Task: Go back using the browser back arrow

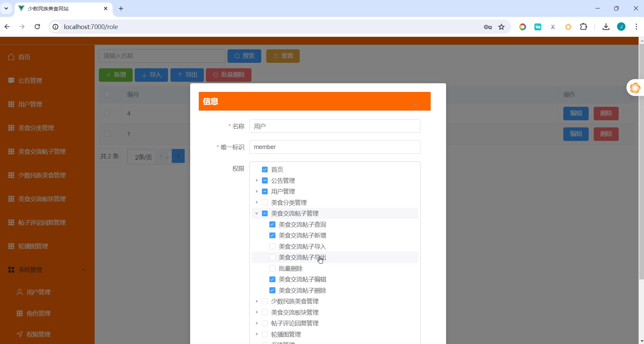Action: coord(7,27)
